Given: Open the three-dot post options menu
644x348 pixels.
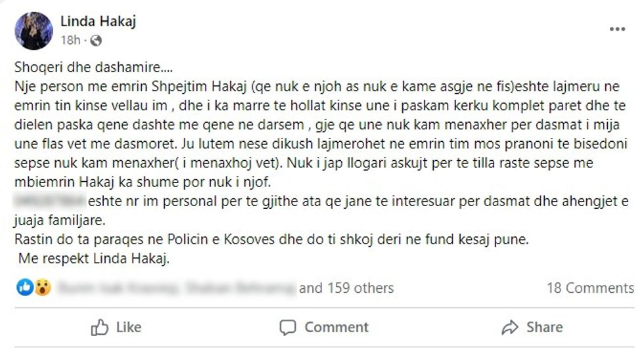Looking at the screenshot, I should [617, 30].
